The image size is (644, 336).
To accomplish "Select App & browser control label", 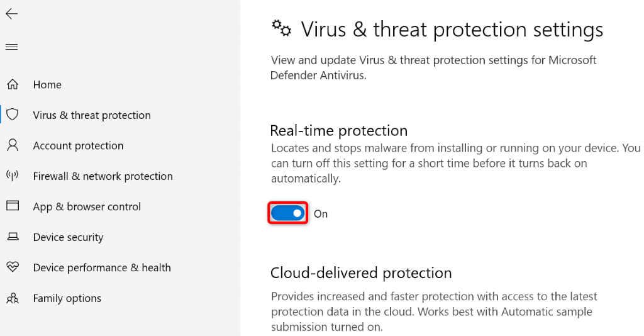I will click(x=87, y=206).
